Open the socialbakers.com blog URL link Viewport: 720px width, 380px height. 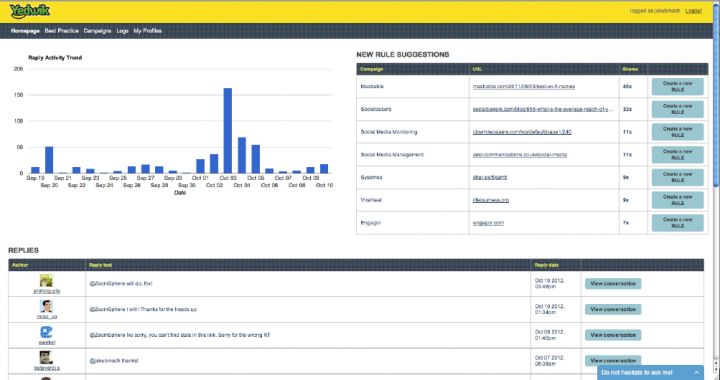(x=543, y=109)
